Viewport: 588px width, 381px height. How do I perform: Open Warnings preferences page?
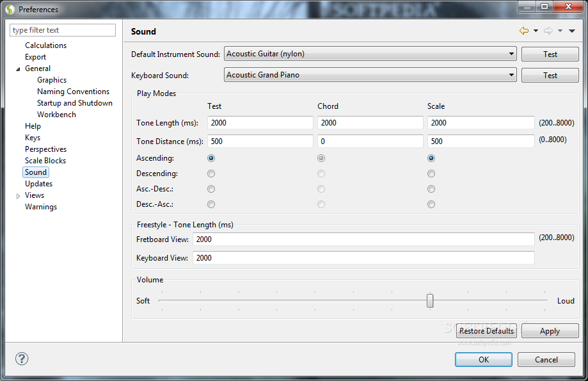(x=41, y=207)
